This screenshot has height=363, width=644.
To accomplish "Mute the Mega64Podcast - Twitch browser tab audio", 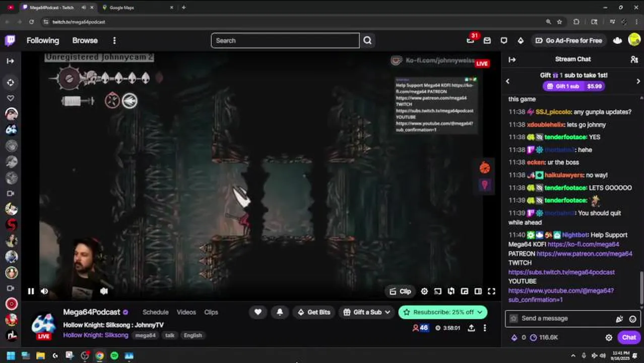I will click(84, 8).
